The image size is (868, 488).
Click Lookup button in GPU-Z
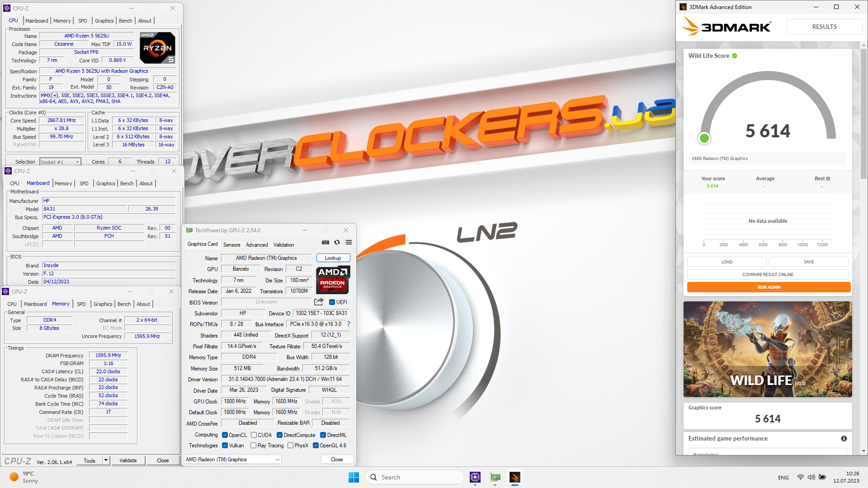click(x=333, y=258)
